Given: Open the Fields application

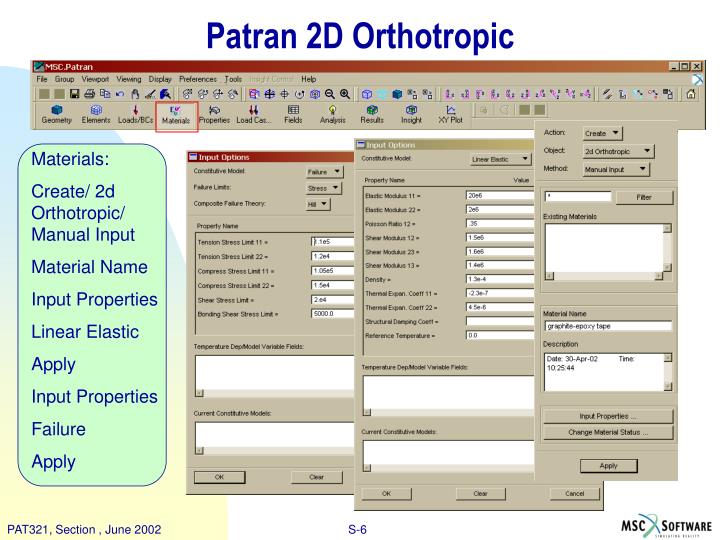Looking at the screenshot, I should (293, 114).
